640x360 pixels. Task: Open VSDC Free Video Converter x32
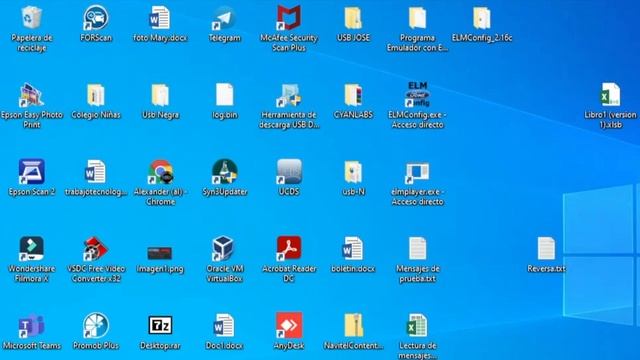click(96, 249)
